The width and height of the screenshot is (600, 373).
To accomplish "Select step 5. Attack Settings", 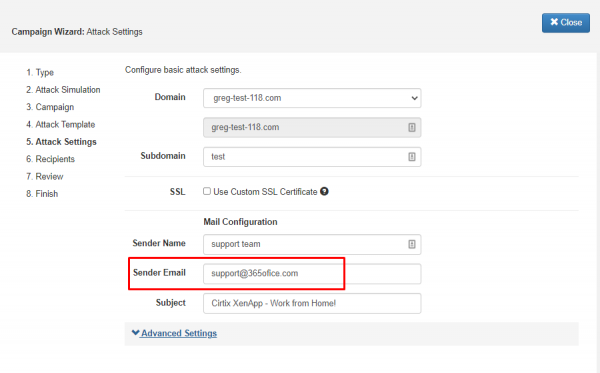I will coord(61,142).
